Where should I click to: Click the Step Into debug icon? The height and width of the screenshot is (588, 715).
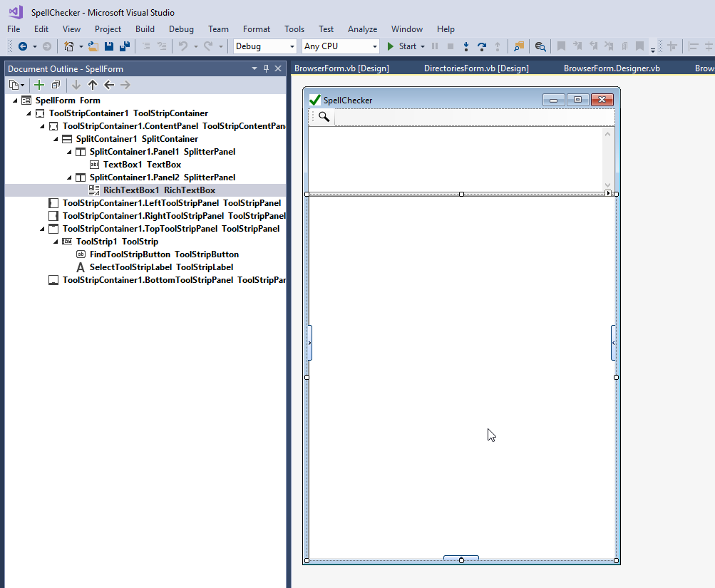click(x=466, y=46)
